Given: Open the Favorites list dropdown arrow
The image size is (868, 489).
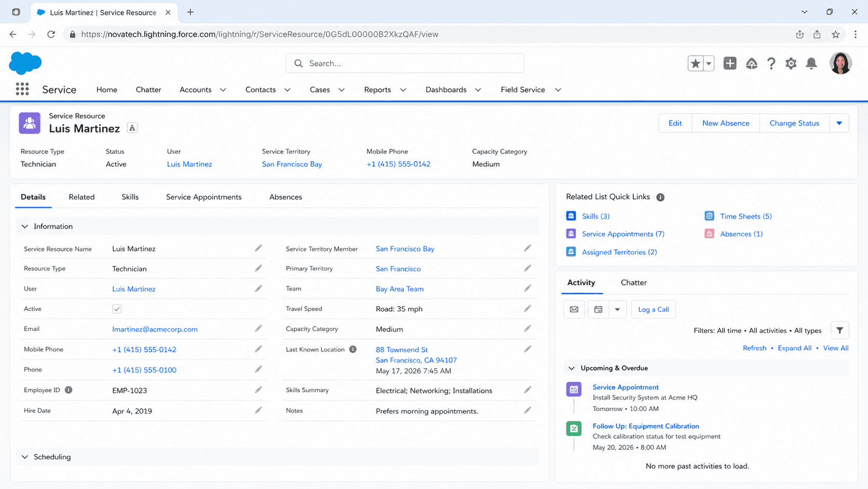Looking at the screenshot, I should [709, 63].
